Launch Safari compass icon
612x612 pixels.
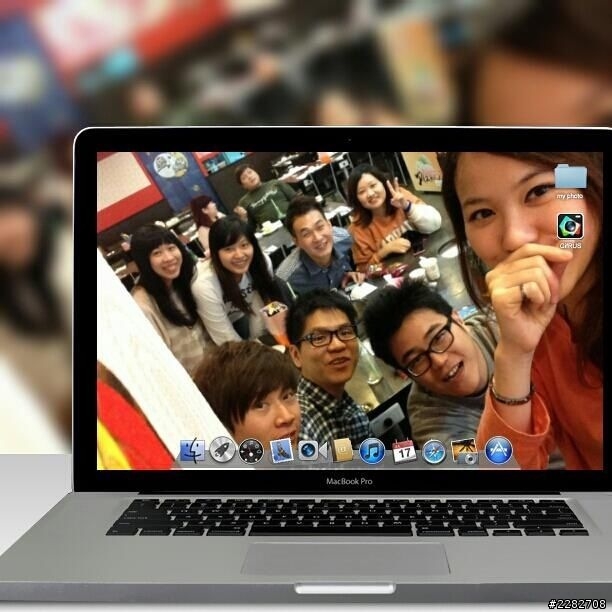(x=434, y=452)
